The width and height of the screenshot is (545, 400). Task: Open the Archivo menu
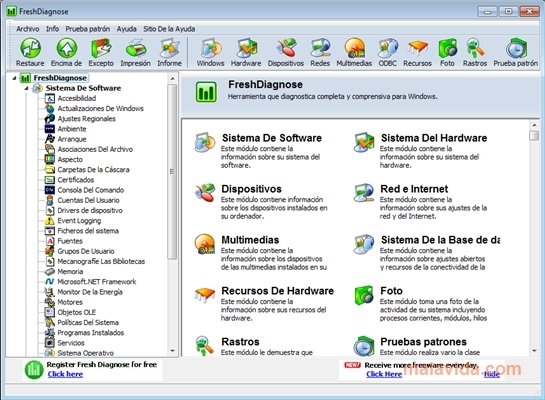pos(27,29)
